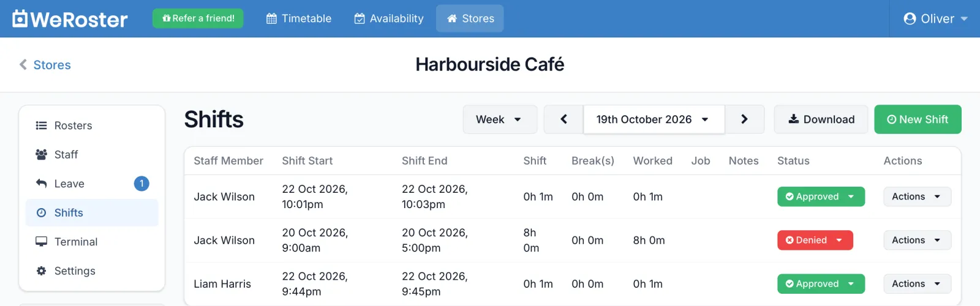Click the Download button
Screen dimensions: 980x306
[x=821, y=119]
